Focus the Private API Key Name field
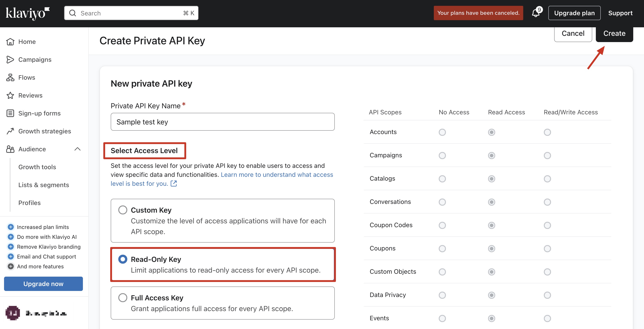Image resolution: width=644 pixels, height=329 pixels. click(223, 122)
